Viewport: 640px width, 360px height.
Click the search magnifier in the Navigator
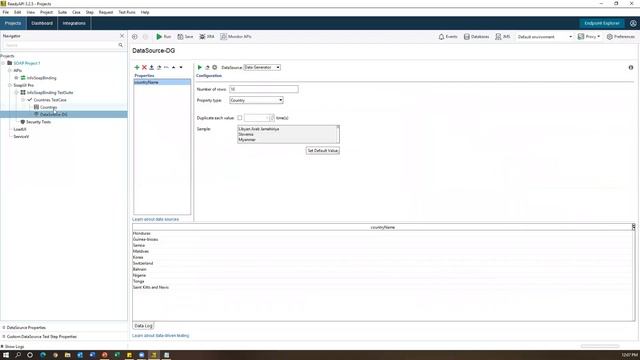(x=120, y=45)
